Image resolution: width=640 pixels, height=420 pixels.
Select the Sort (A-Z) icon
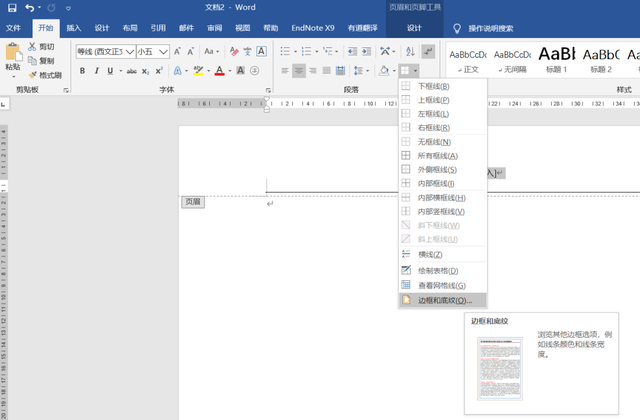click(410, 51)
